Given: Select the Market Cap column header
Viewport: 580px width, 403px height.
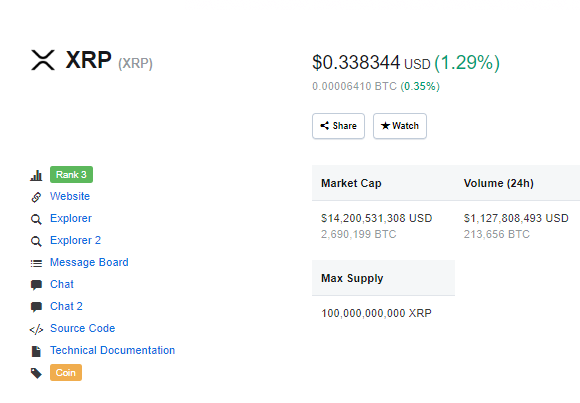Looking at the screenshot, I should pos(351,183).
